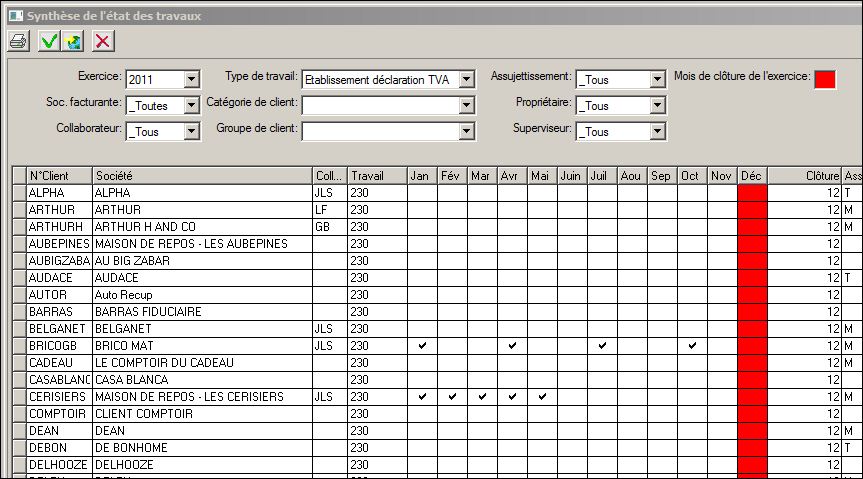Viewport: 863px width, 479px height.
Task: Toggle Jan checkmark for BRICO MAT
Action: pyautogui.click(x=422, y=345)
